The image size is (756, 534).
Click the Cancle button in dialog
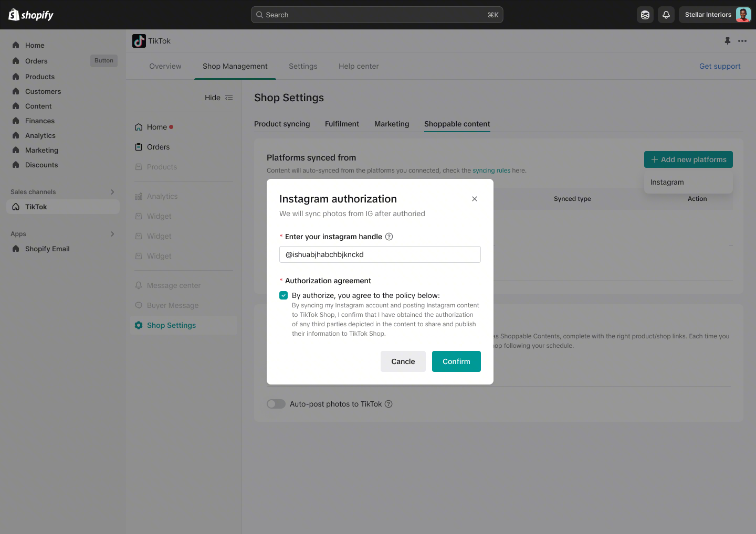pos(403,361)
